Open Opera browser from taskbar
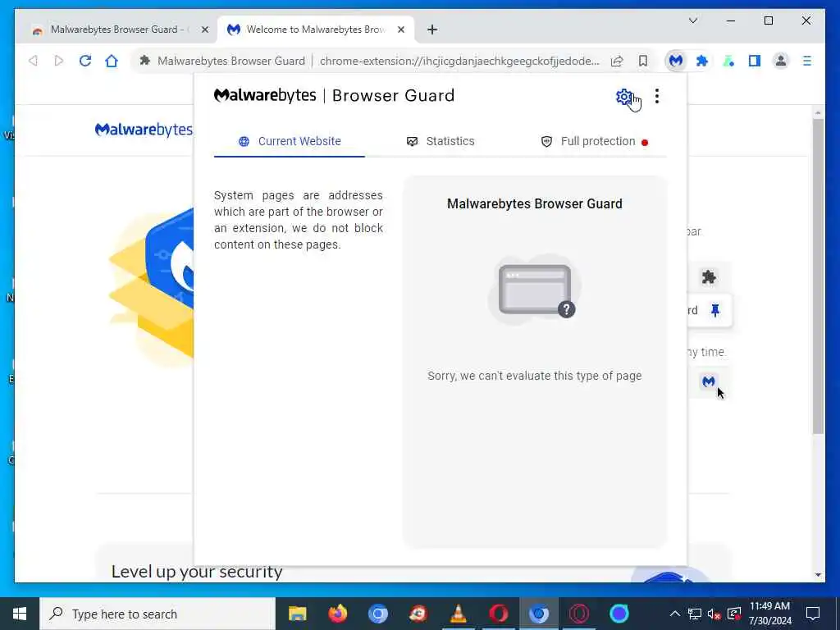The width and height of the screenshot is (840, 630). point(498,614)
